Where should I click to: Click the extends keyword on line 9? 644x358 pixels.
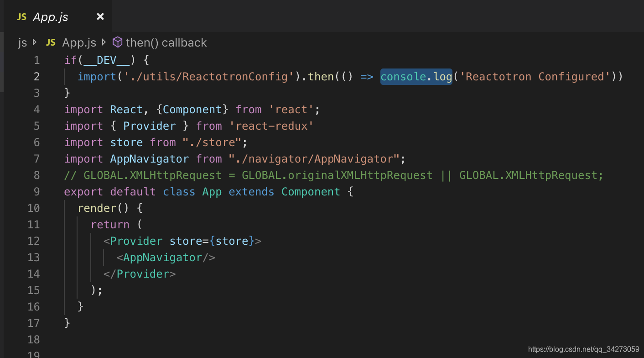coord(252,192)
